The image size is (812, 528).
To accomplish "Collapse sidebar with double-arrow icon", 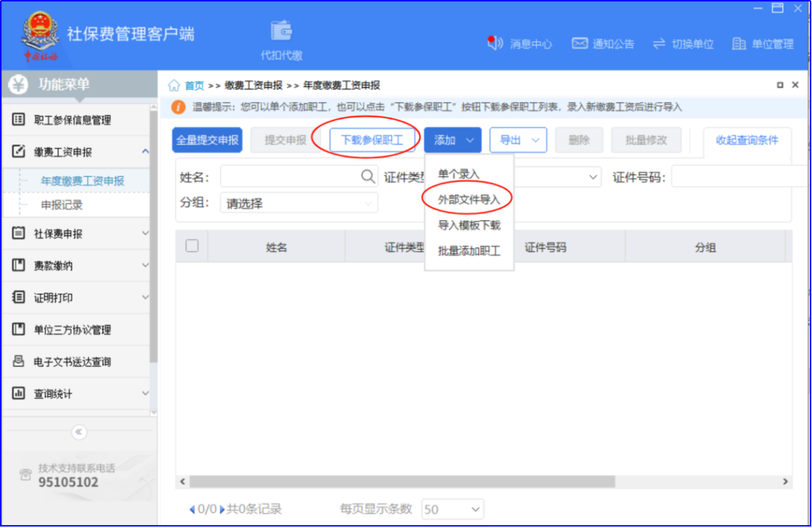I will [79, 432].
